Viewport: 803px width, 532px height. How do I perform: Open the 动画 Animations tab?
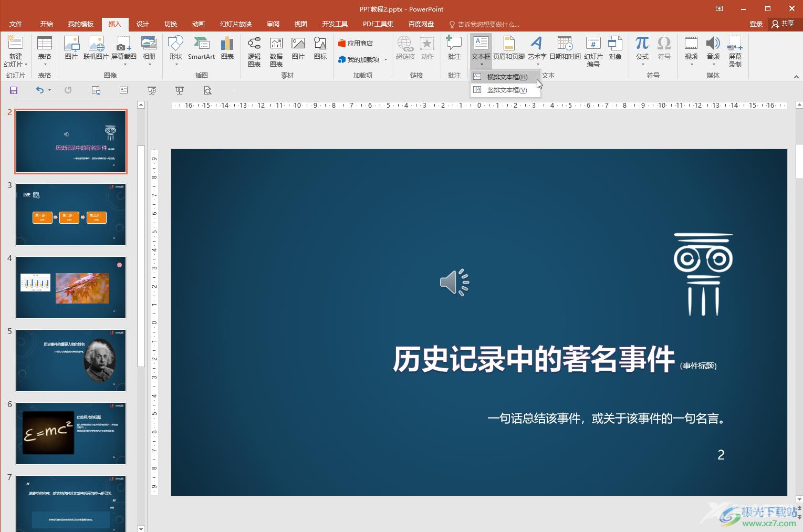point(199,24)
